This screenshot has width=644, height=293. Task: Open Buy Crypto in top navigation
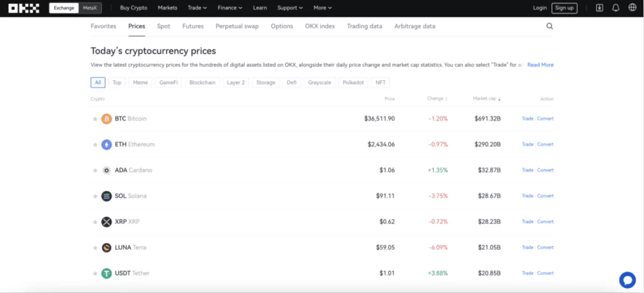pyautogui.click(x=134, y=8)
